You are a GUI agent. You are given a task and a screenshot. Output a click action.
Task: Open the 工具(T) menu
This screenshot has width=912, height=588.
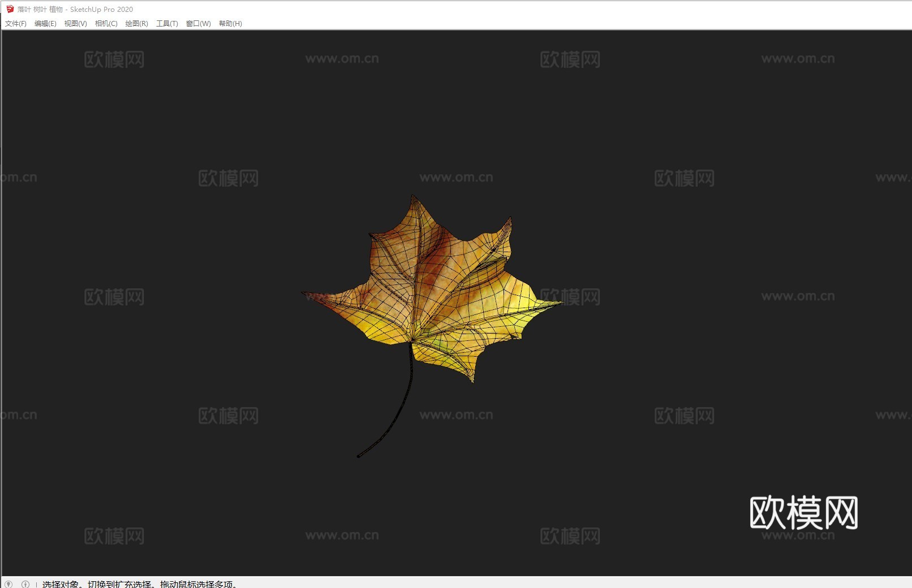click(x=167, y=24)
